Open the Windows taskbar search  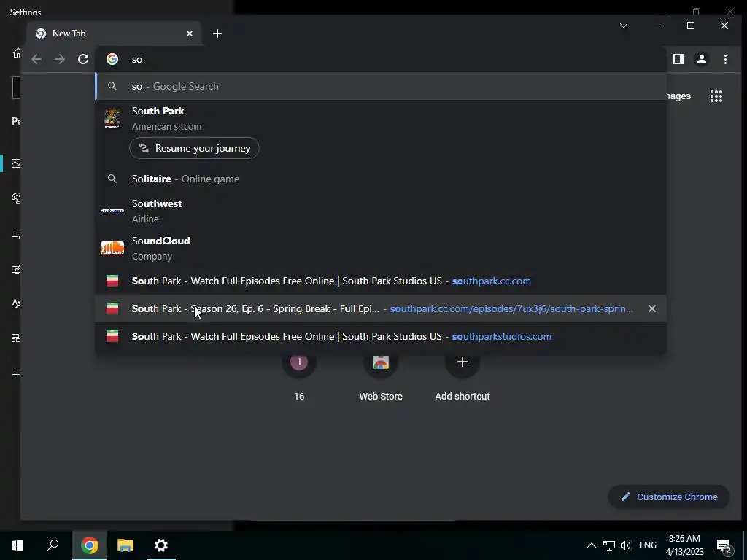(x=53, y=545)
